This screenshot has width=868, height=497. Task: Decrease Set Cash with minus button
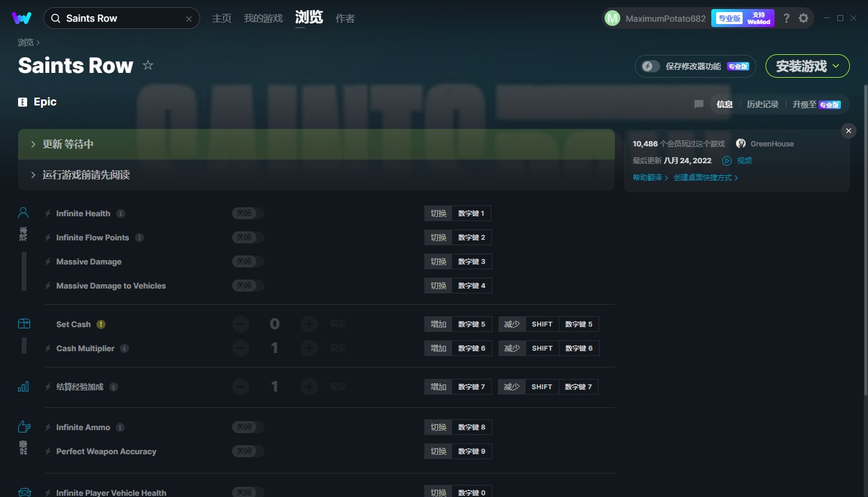pyautogui.click(x=241, y=324)
